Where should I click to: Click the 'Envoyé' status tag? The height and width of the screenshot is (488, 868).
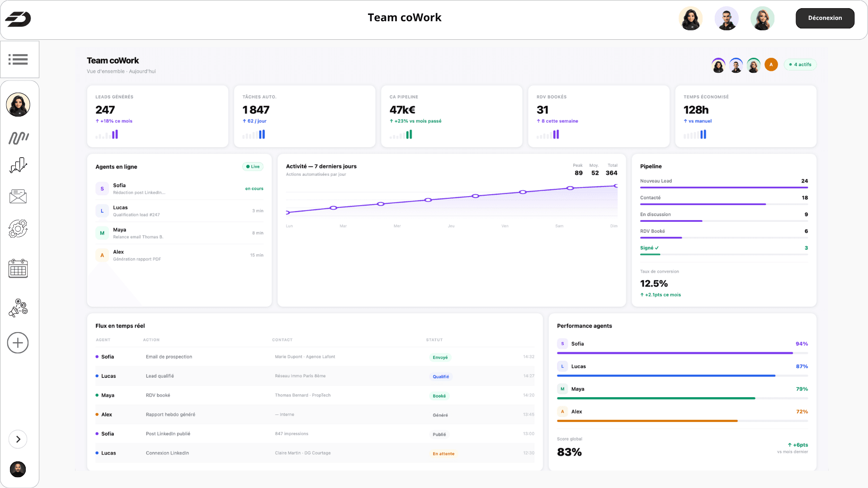[x=440, y=357]
